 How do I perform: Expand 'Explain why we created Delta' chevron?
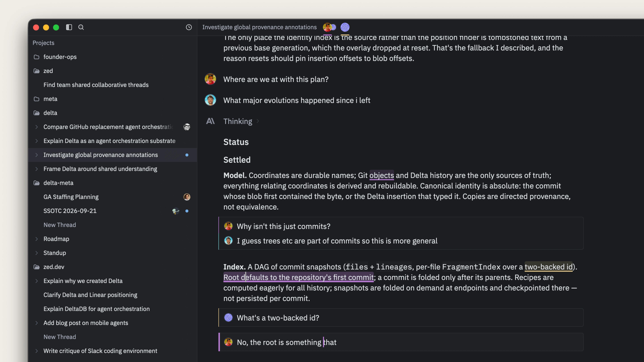tap(36, 281)
